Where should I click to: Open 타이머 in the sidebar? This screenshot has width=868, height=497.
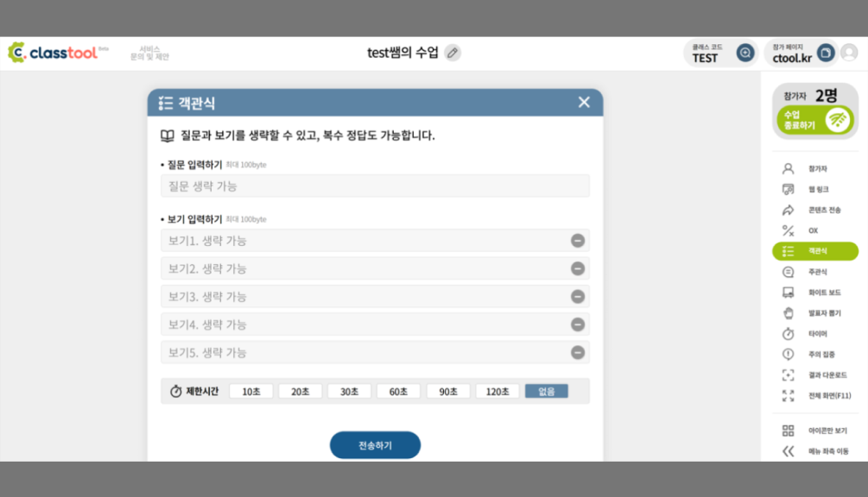[814, 334]
